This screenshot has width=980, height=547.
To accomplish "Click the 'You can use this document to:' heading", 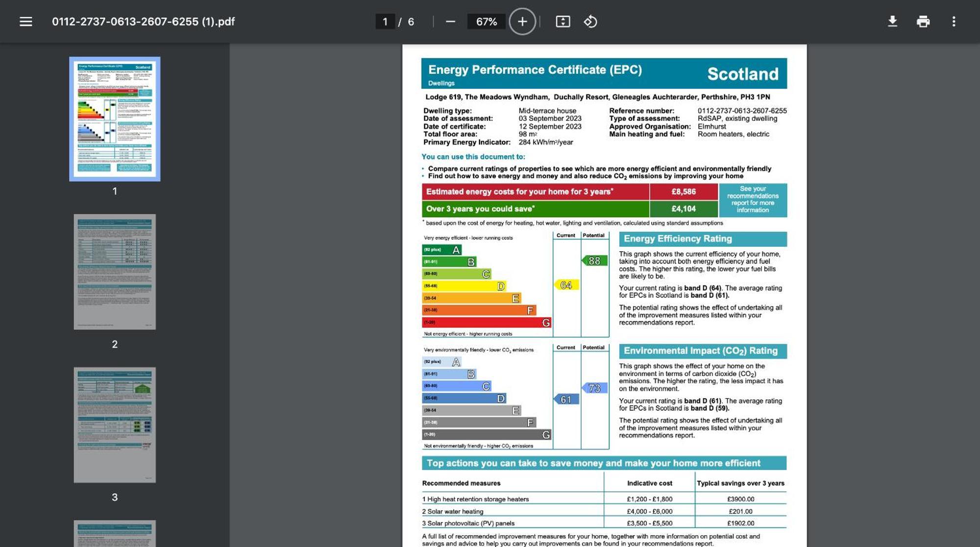I will pos(473,157).
